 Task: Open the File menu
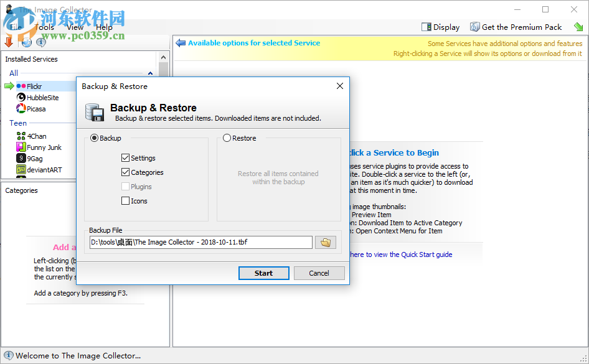[x=16, y=27]
